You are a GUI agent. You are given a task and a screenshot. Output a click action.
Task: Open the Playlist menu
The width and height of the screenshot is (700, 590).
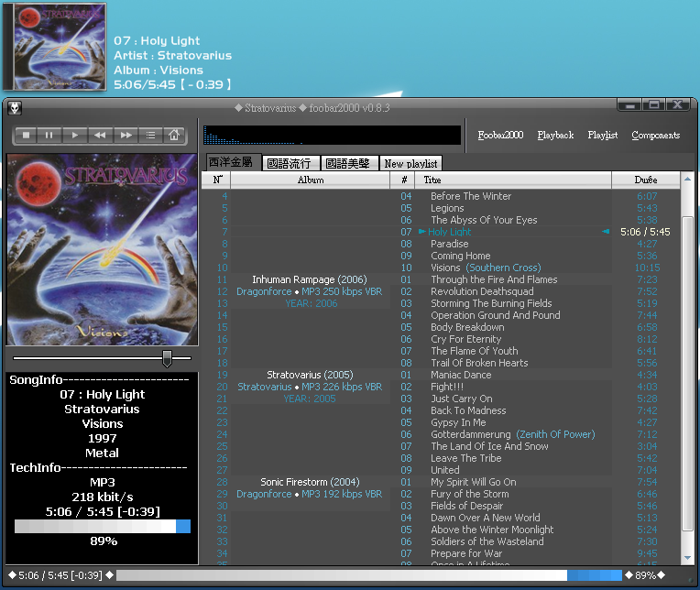pos(603,136)
